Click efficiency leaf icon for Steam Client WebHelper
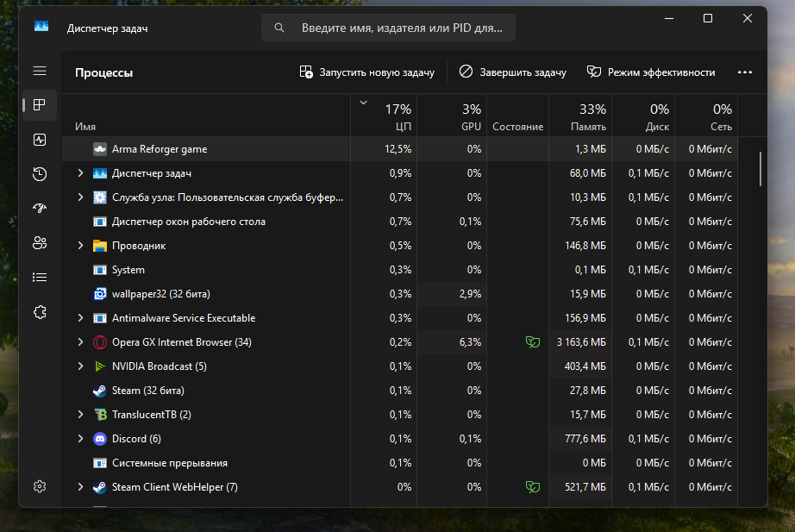The image size is (795, 532). (532, 487)
